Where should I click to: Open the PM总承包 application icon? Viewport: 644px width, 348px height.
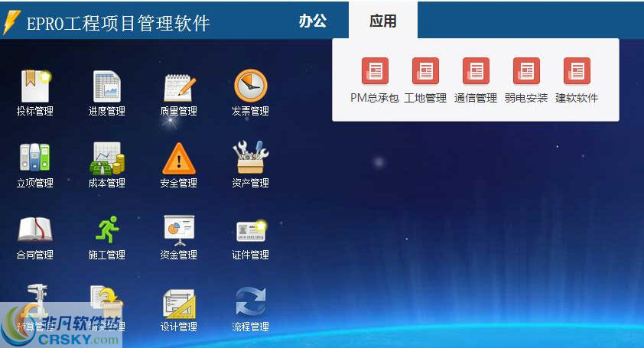click(375, 70)
